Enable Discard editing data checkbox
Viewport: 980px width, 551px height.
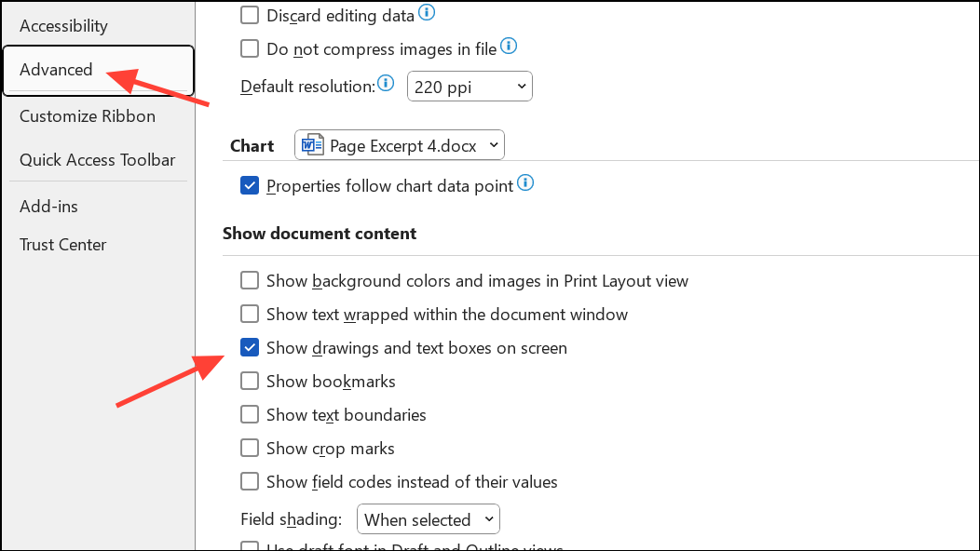pos(250,15)
